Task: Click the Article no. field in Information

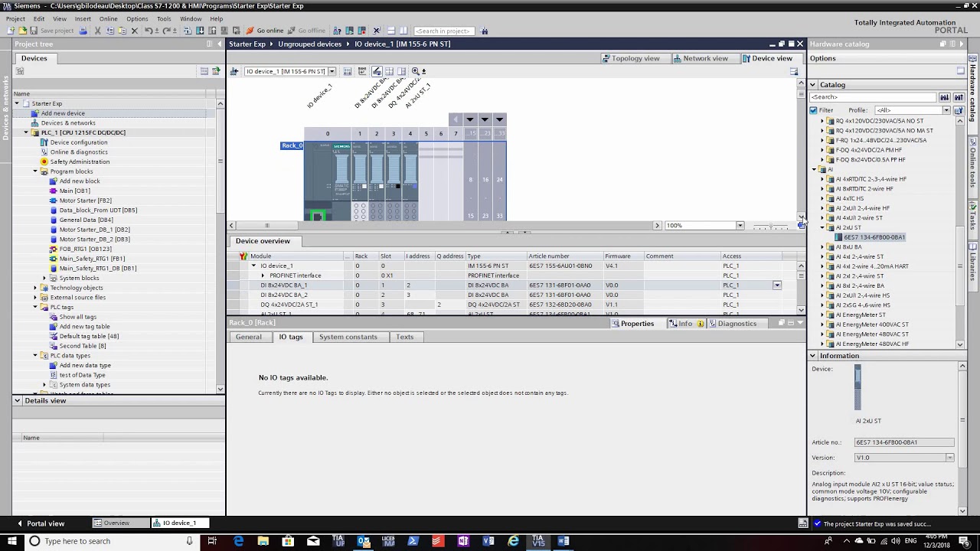Action: click(x=904, y=442)
